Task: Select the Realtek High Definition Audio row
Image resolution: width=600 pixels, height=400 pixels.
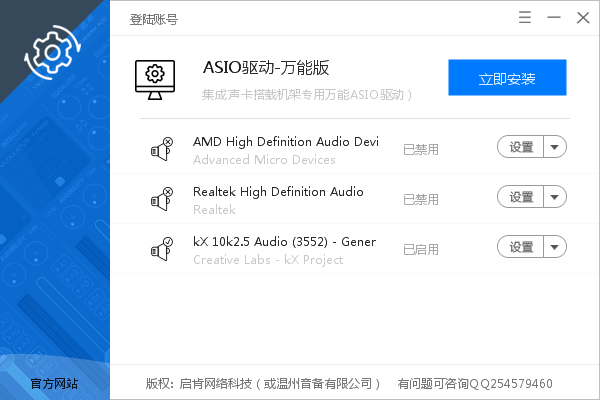Action: tap(278, 192)
